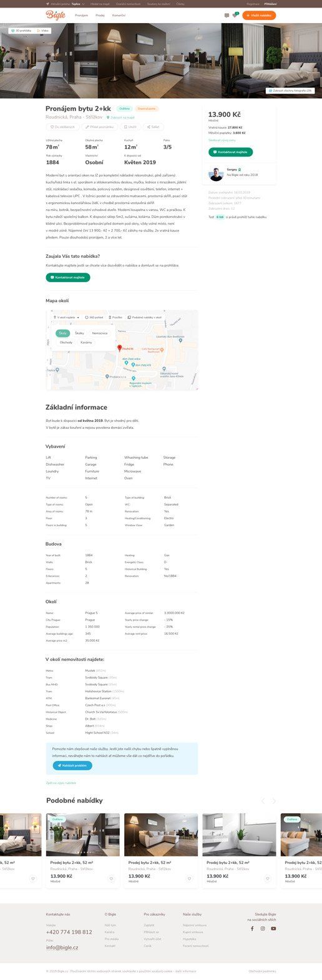The width and height of the screenshot is (322, 980).
Task: Click the Bigle logo
Action: point(55,15)
